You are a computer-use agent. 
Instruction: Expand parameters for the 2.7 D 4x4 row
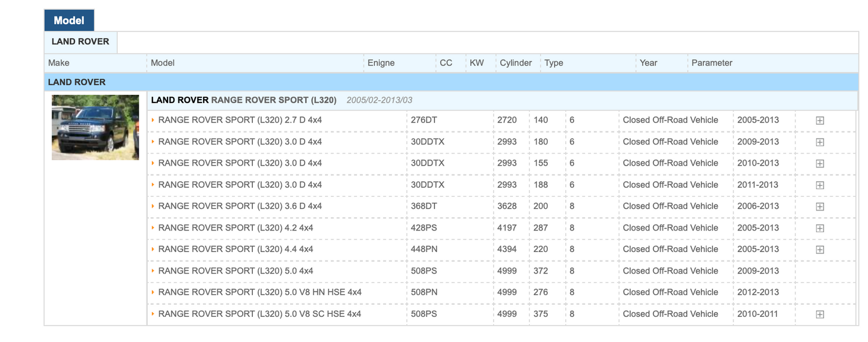coord(819,120)
